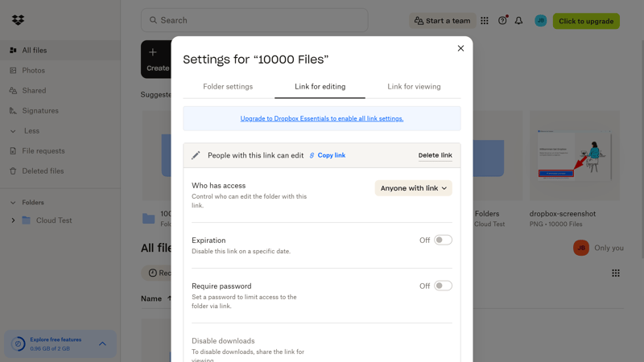Collapse the Folders section chevron

(13, 203)
